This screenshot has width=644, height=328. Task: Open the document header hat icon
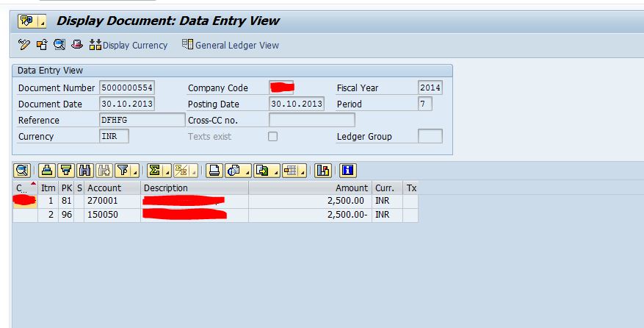pos(77,46)
